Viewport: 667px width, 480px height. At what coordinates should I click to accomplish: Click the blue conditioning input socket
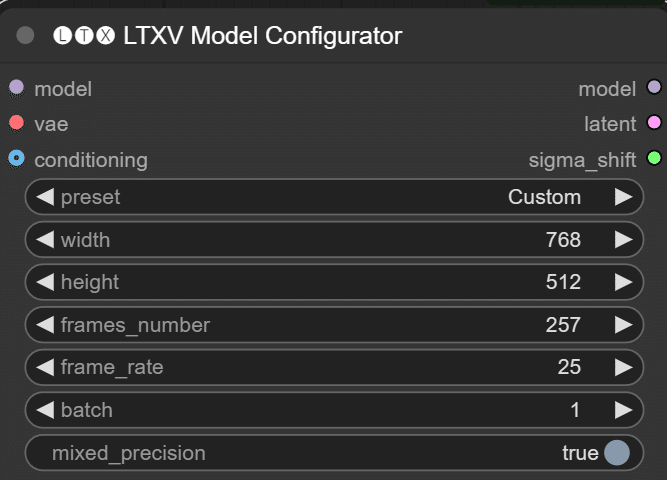point(17,158)
